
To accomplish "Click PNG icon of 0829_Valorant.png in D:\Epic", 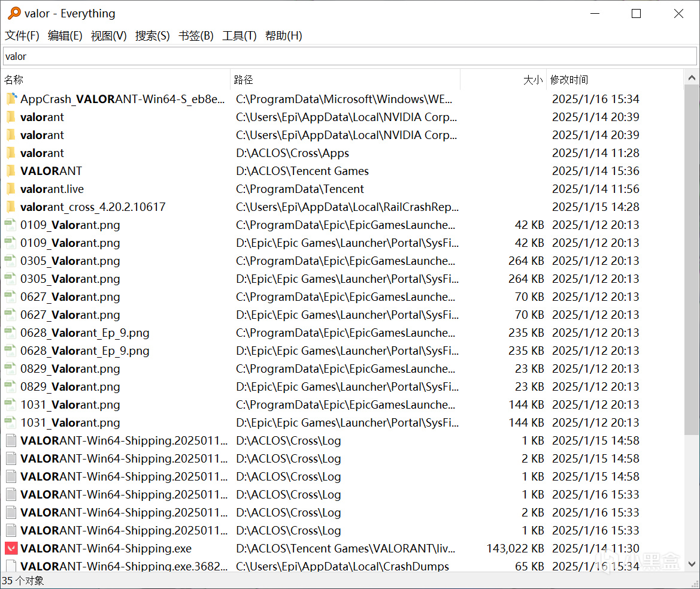I will 10,386.
